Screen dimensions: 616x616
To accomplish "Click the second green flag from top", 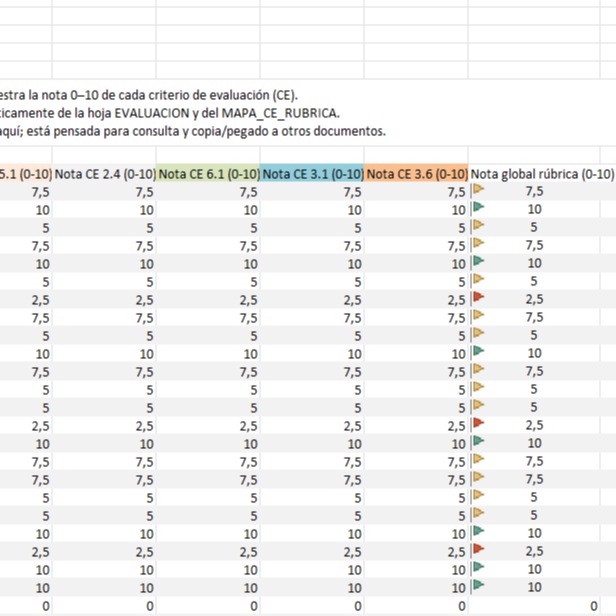I will [478, 263].
